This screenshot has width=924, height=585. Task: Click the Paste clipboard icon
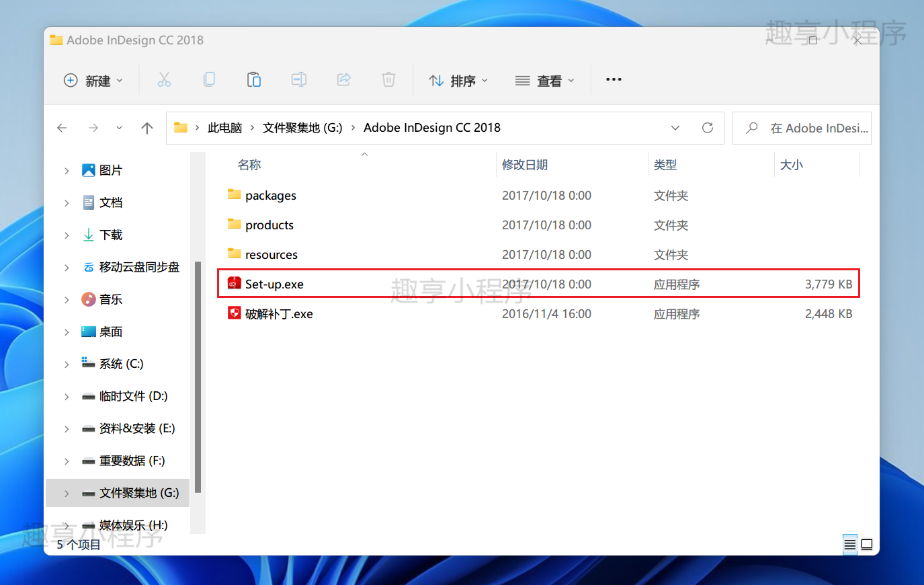(253, 79)
